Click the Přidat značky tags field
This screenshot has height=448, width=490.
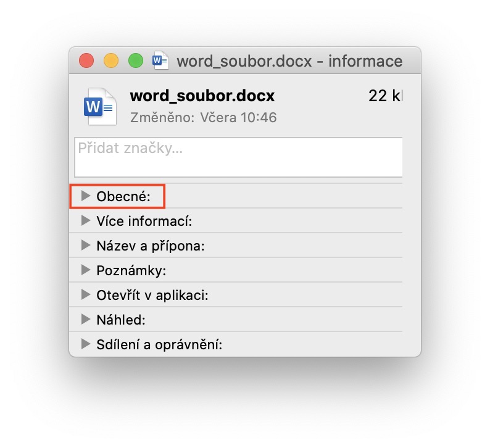(x=238, y=157)
